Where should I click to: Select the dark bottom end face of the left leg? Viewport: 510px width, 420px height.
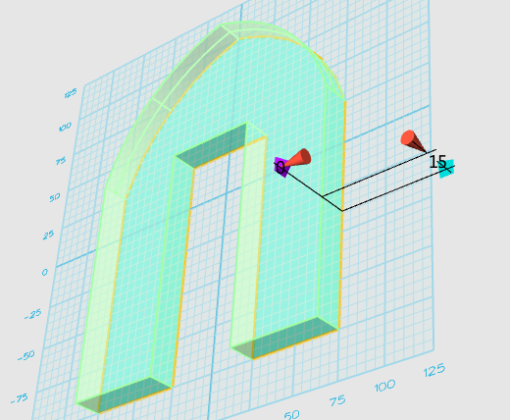coord(126,394)
